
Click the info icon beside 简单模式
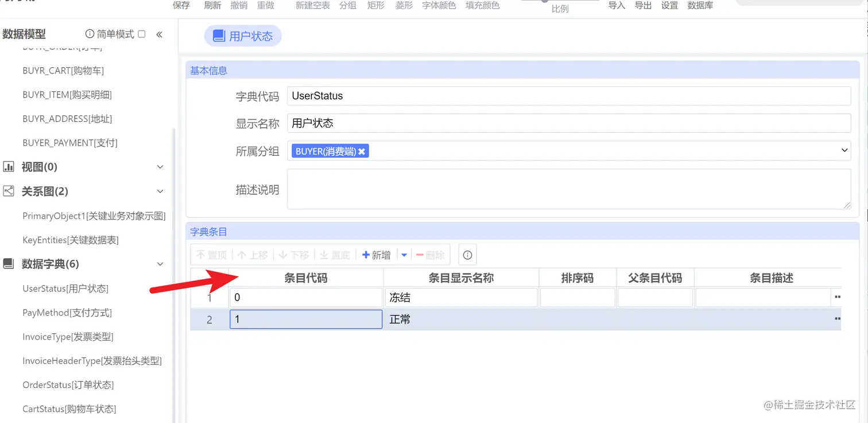click(90, 34)
